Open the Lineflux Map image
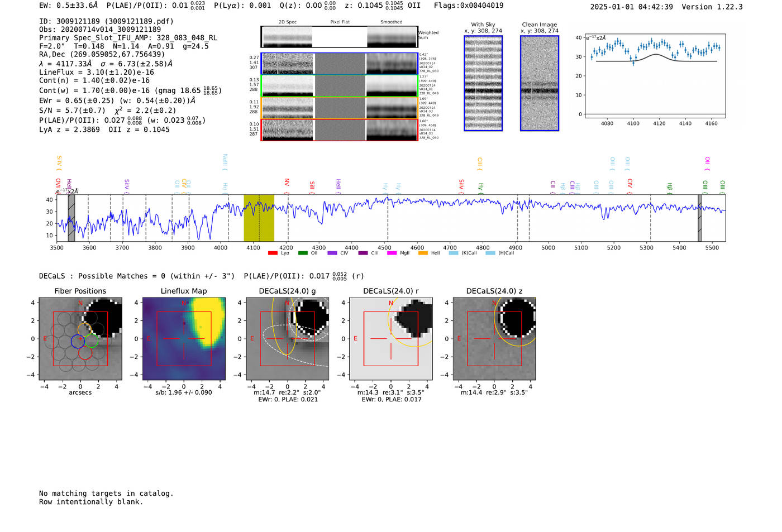This screenshot has width=782, height=532. coord(184,339)
